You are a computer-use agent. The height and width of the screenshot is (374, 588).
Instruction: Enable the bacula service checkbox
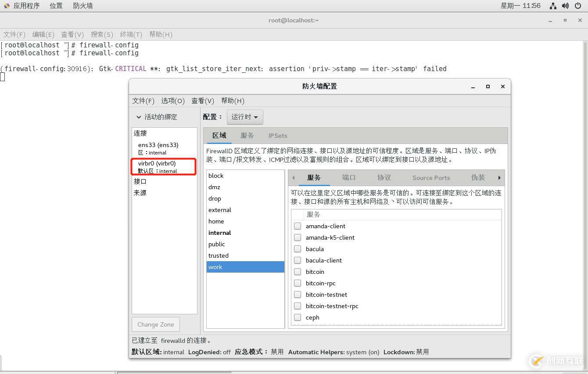[298, 249]
